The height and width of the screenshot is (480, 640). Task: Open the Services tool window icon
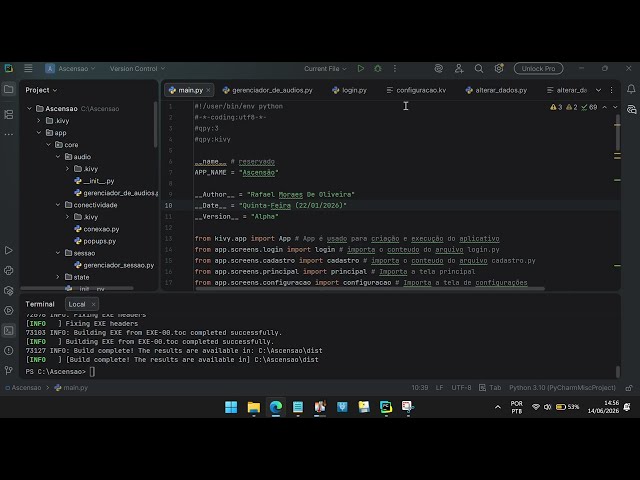click(x=9, y=311)
